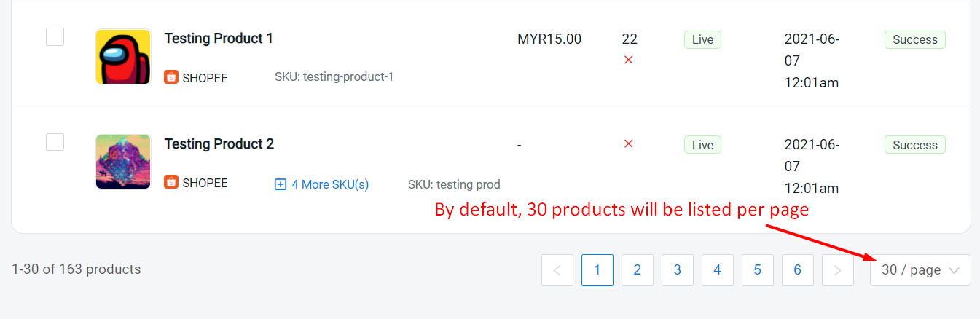Click the Testing Product 2 thumbnail image
The width and height of the screenshot is (980, 319).
(x=123, y=162)
